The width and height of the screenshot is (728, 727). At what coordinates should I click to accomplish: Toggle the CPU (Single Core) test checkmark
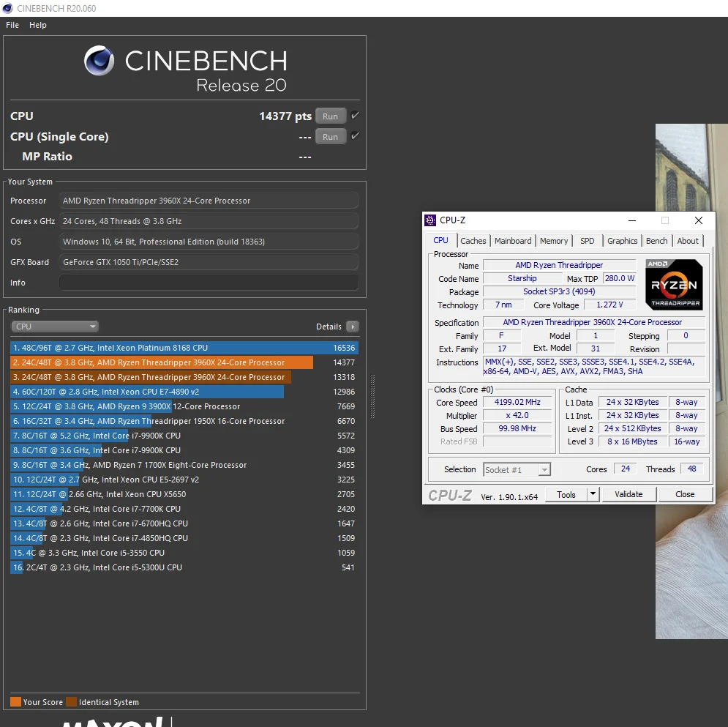pos(355,136)
